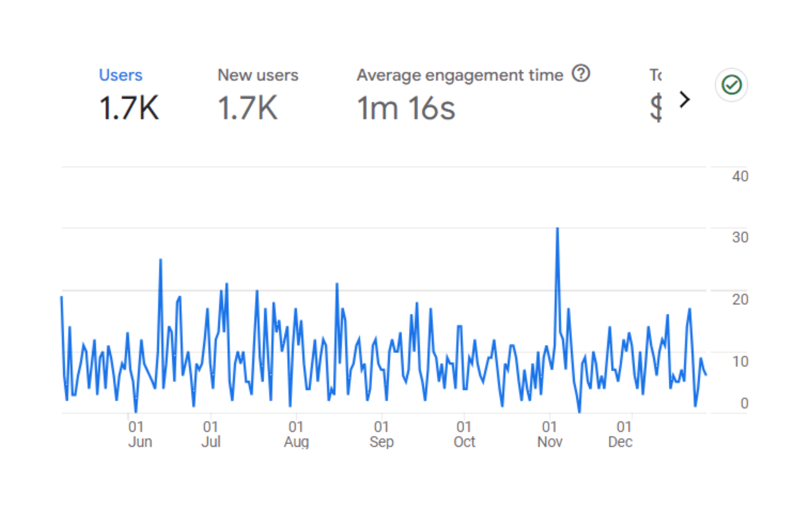Image resolution: width=812 pixels, height=524 pixels.
Task: Click the 30 gridline value label
Action: coord(740,238)
